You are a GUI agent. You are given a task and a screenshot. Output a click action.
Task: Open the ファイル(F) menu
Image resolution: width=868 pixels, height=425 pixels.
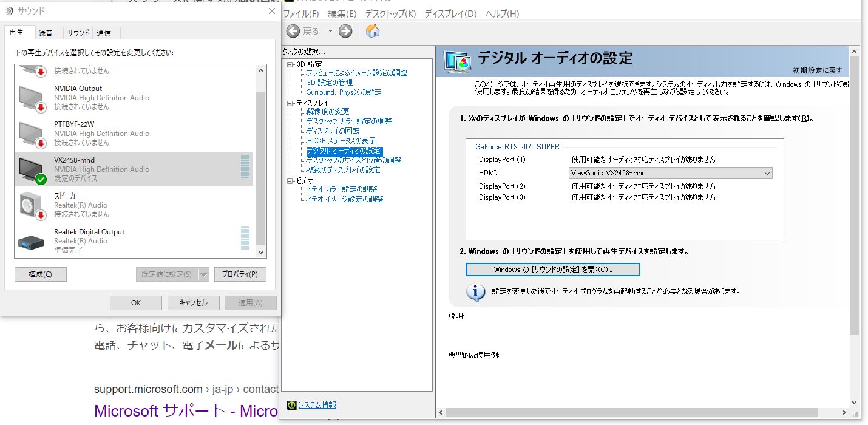coord(302,13)
